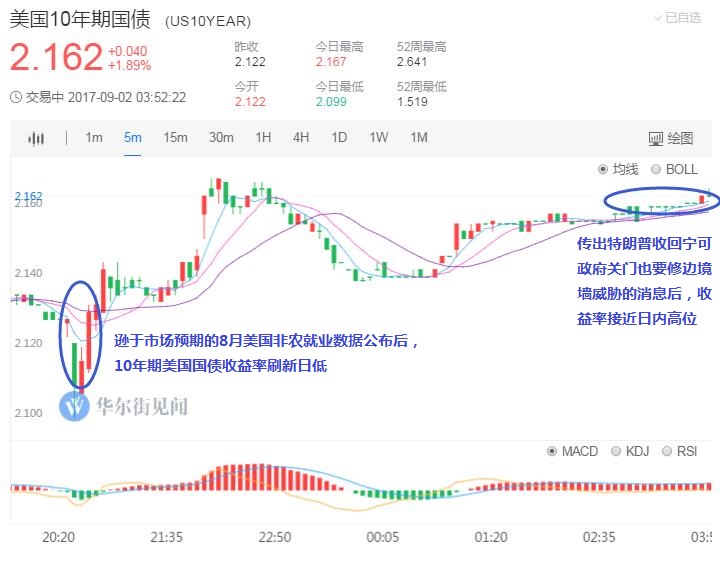This screenshot has height=565, width=720.
Task: Switch to the 1H timeframe
Action: click(263, 137)
